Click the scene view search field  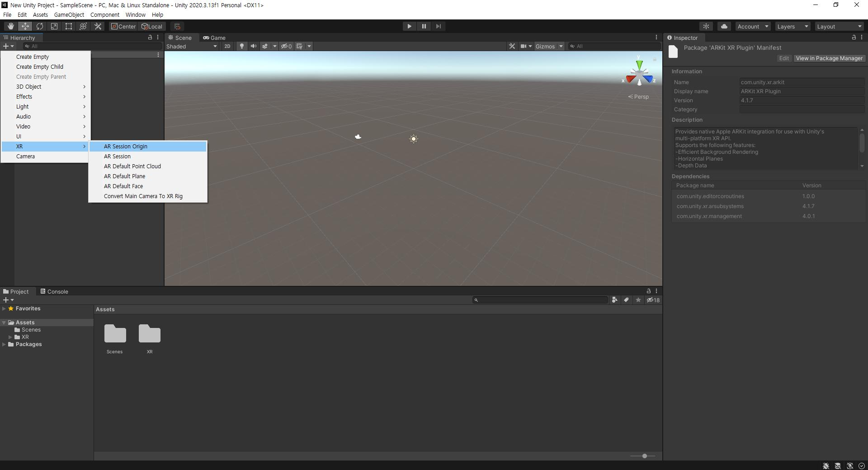point(614,46)
